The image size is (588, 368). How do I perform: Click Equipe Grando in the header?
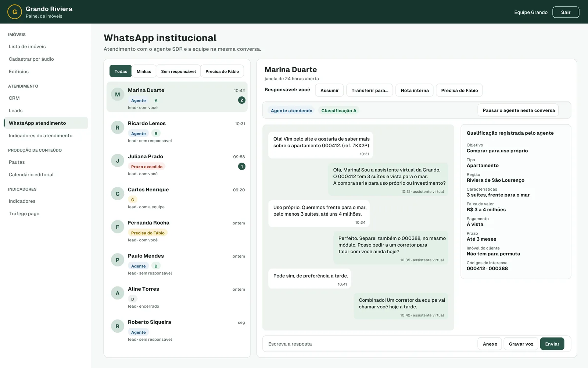click(531, 12)
